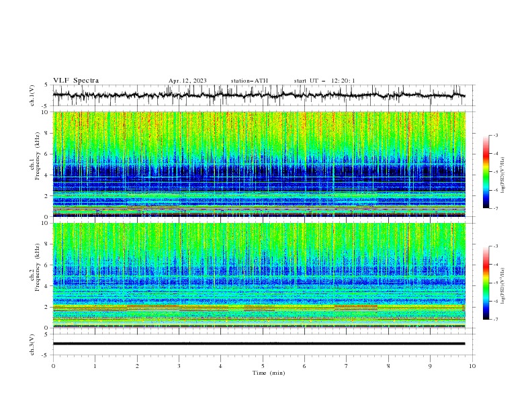Click the ch.2 color scale bar
532x411 pixels.
pos(486,283)
